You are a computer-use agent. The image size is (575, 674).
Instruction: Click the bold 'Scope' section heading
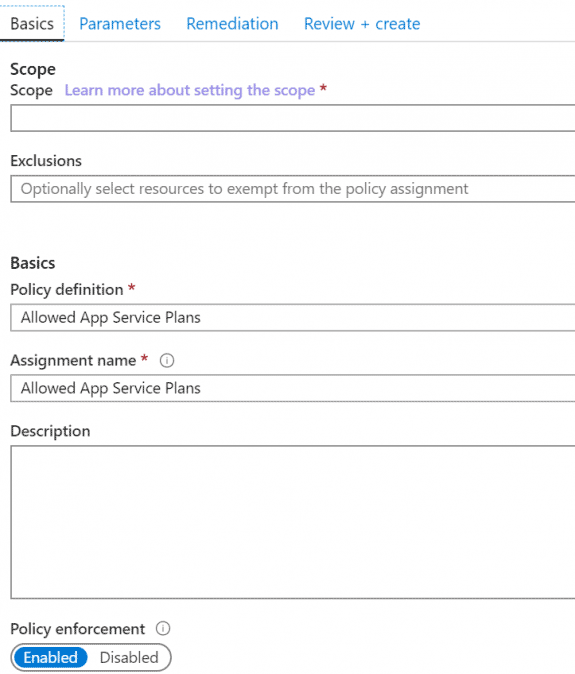click(33, 69)
